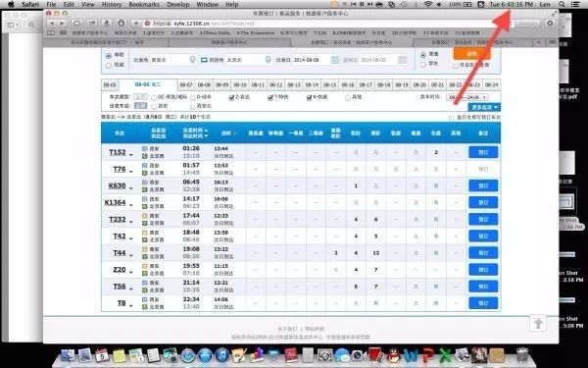588x368 pixels.
Task: Check the 其他 train type box
Action: pyautogui.click(x=348, y=97)
